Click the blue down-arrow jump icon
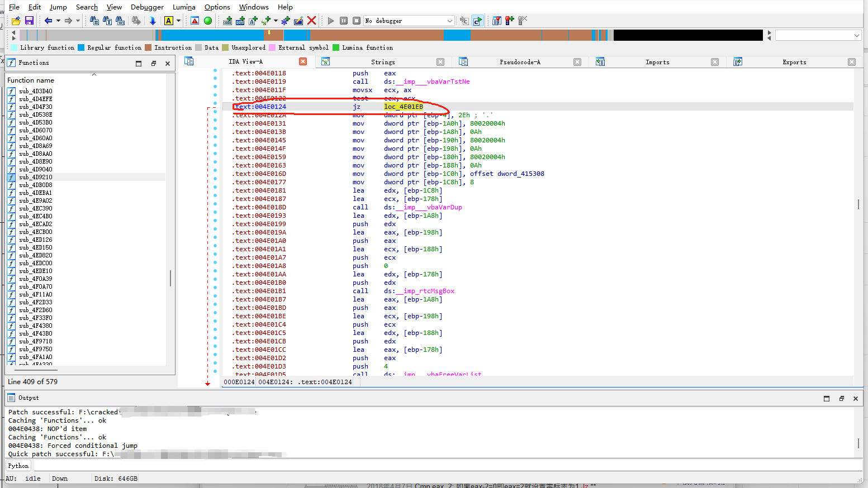The width and height of the screenshot is (868, 488). point(153,21)
